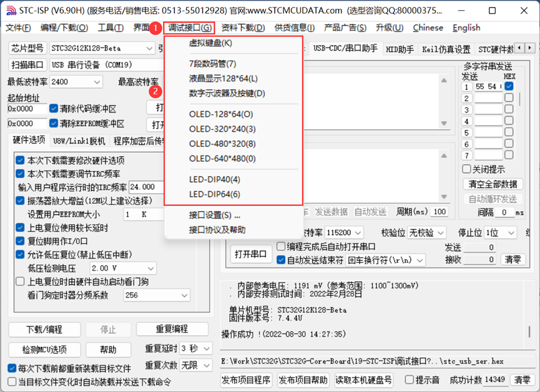540x392 pixels.
Task: Open 停止位 1位 dropdown
Action: click(x=501, y=233)
